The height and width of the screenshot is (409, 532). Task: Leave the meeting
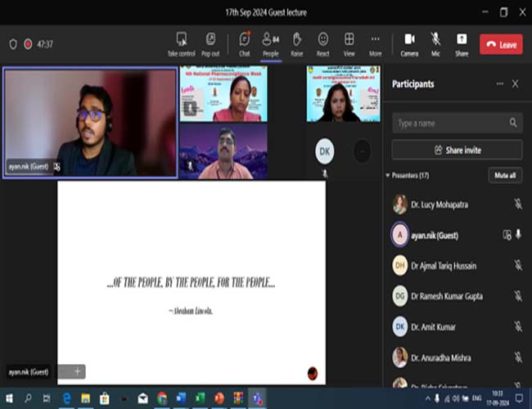[501, 44]
